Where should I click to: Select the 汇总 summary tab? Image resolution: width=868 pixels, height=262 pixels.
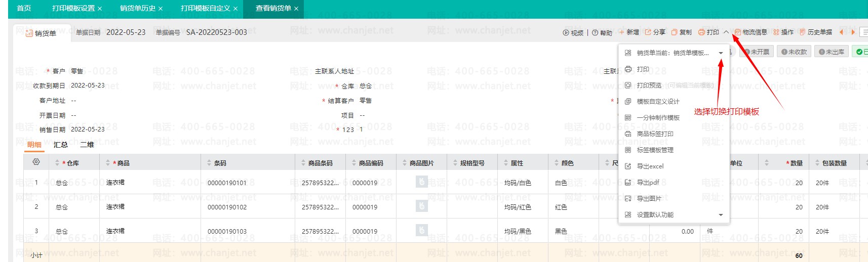(61, 145)
